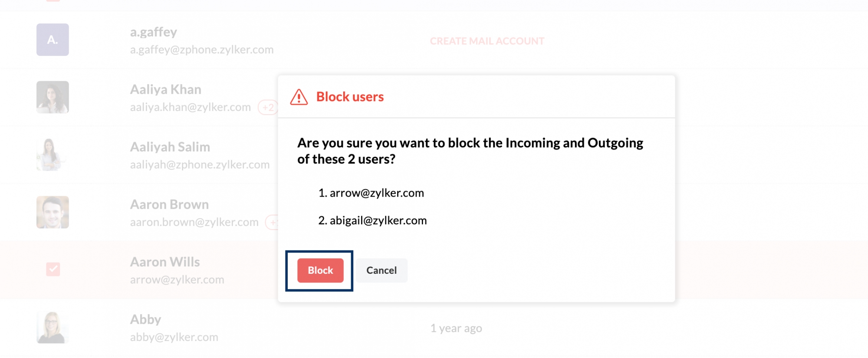The image size is (868, 358).
Task: Open the a.gaffey user name
Action: point(154,32)
